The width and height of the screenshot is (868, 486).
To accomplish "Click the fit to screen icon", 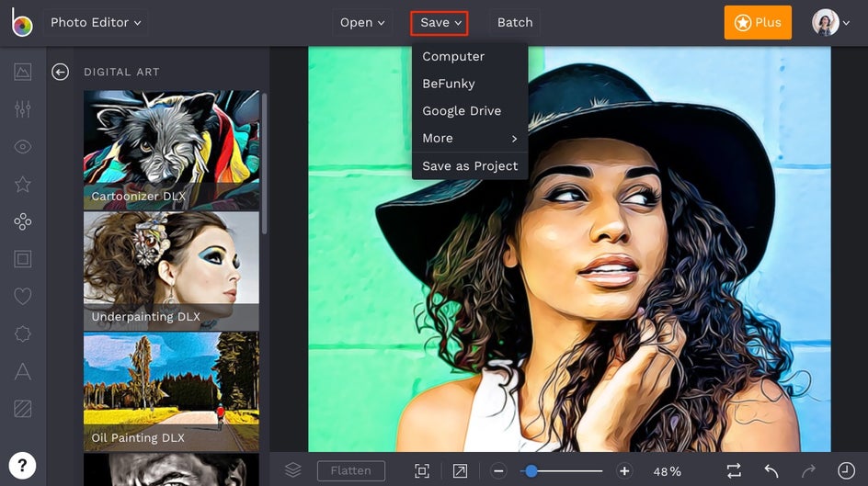I will (x=422, y=471).
